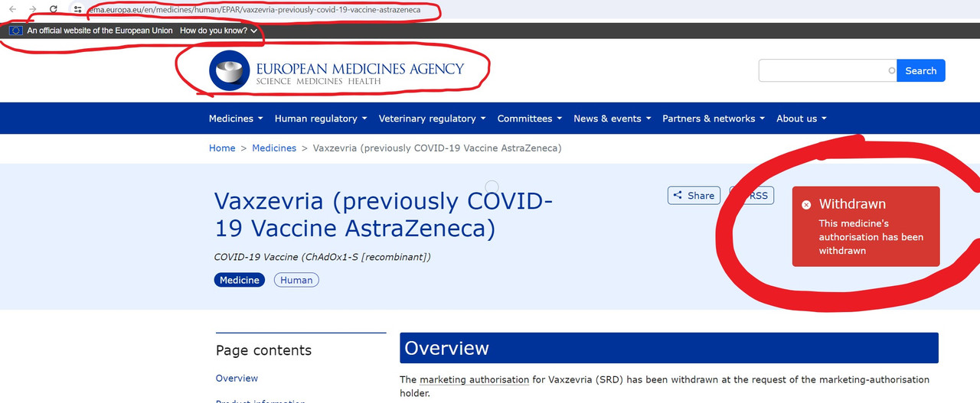980x403 pixels.
Task: Reload the page with the refresh icon
Action: [54, 9]
